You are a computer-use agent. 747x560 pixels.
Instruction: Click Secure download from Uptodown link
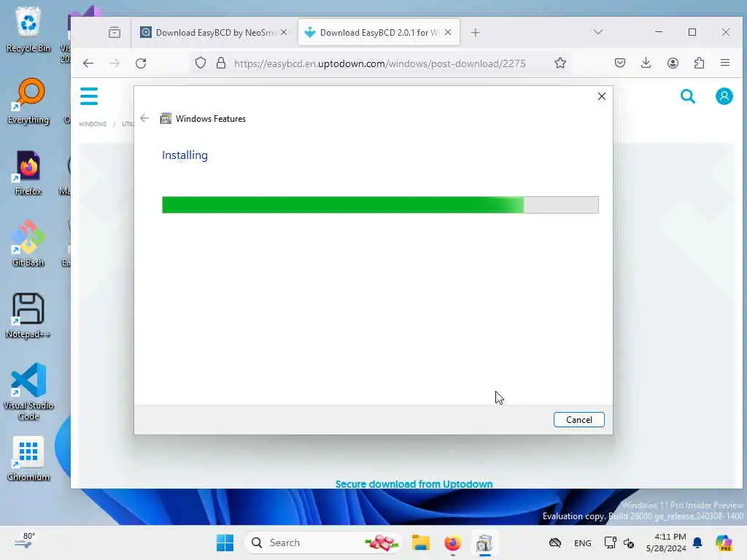[x=414, y=484]
